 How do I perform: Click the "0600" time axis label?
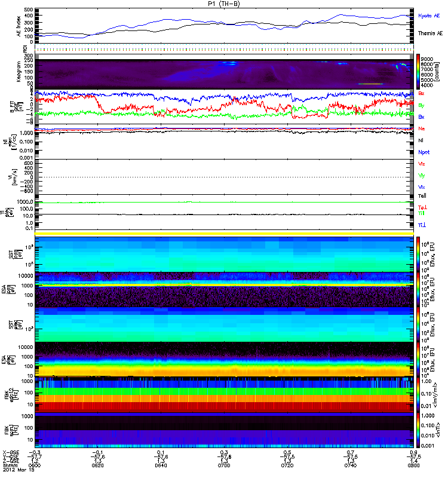(x=35, y=465)
